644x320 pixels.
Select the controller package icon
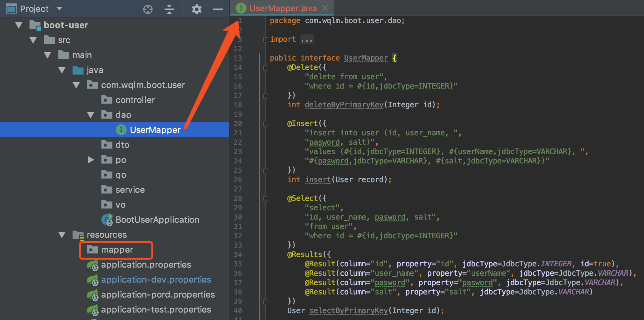107,99
